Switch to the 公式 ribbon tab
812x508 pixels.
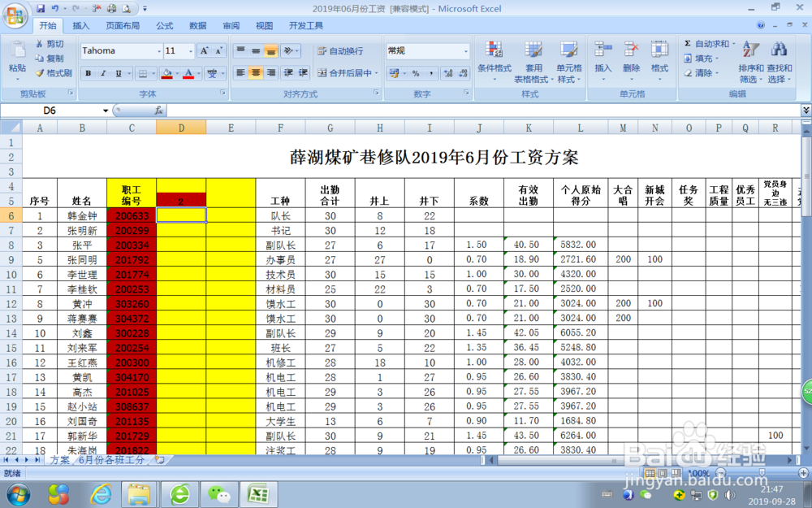coord(164,25)
